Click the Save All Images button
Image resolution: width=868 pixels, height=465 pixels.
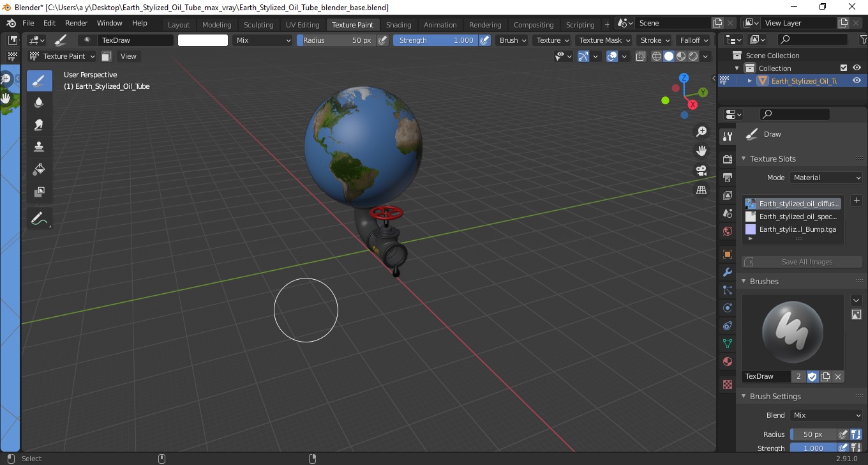click(x=802, y=262)
